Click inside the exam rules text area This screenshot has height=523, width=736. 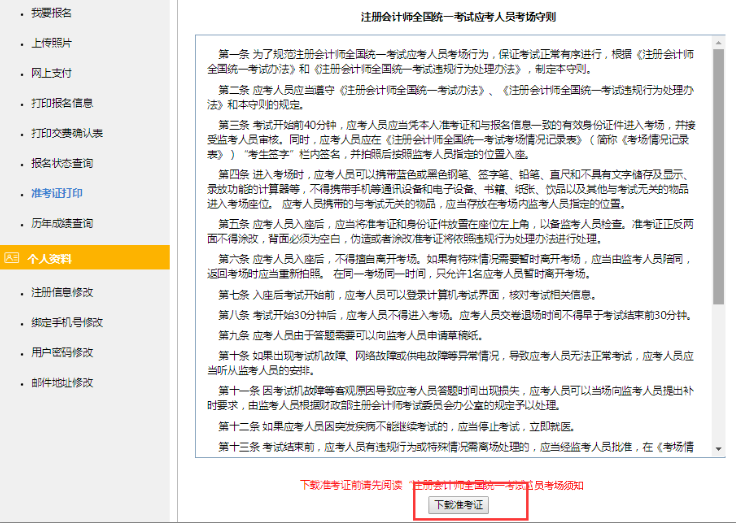click(450, 250)
